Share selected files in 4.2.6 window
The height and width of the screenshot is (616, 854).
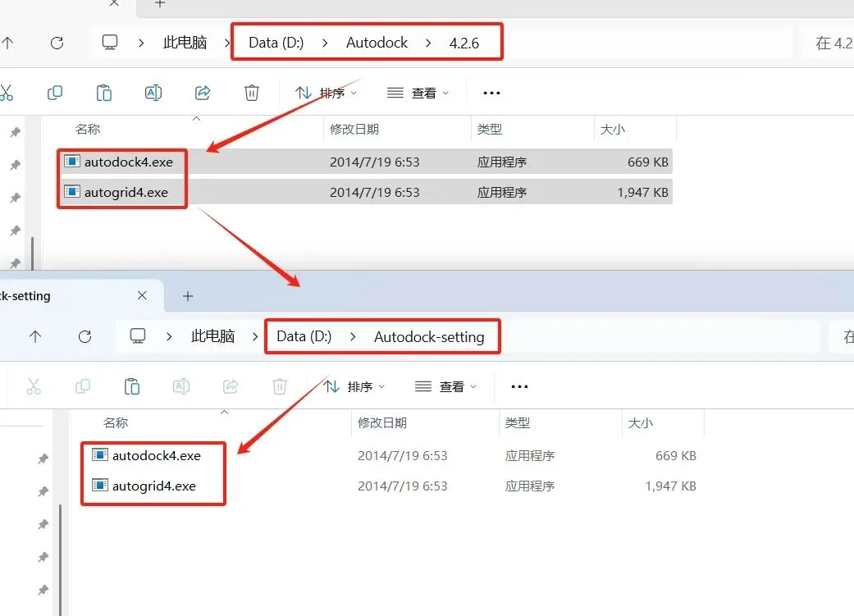[x=203, y=94]
